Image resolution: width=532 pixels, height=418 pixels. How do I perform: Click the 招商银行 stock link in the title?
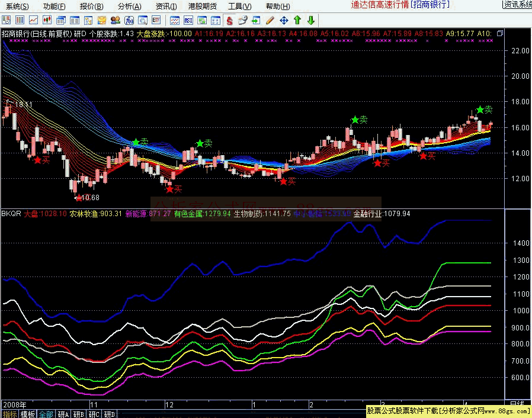pos(430,5)
